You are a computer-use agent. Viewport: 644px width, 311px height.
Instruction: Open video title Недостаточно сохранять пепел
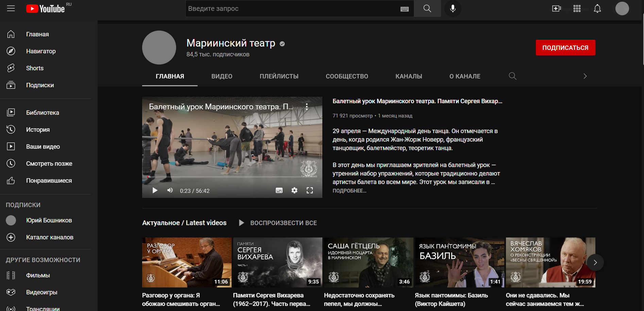pos(359,299)
